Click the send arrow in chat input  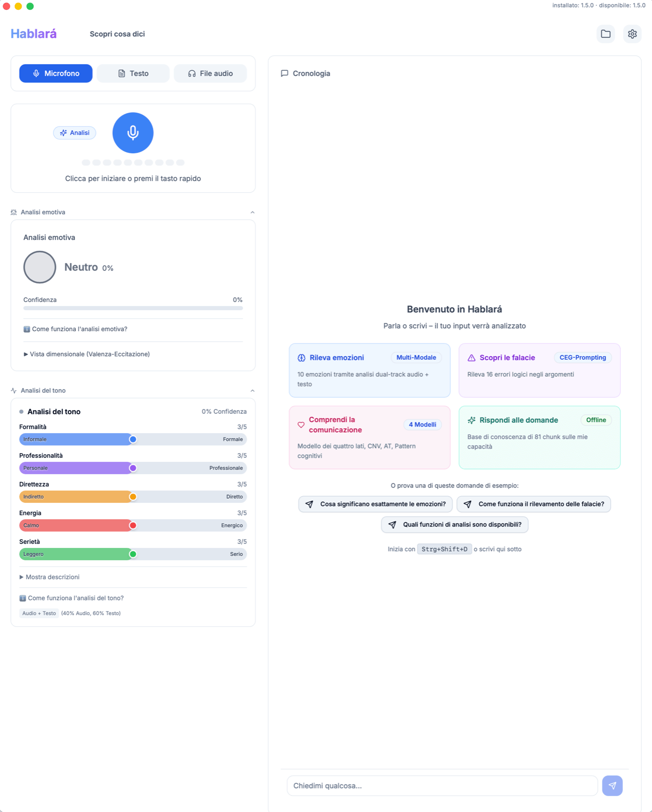[x=612, y=785]
